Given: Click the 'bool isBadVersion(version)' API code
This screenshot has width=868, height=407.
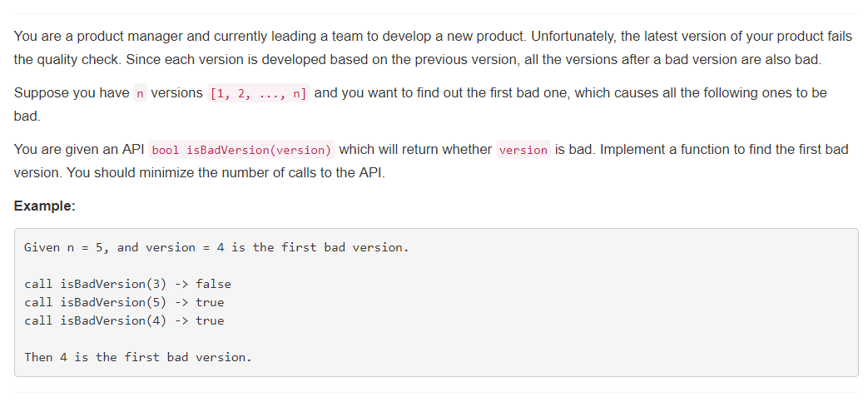Looking at the screenshot, I should click(x=241, y=150).
